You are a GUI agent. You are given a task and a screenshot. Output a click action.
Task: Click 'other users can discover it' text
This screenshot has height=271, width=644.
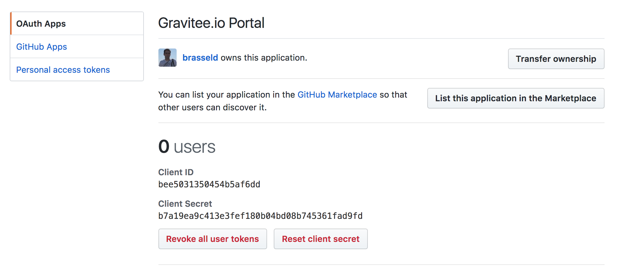(212, 107)
